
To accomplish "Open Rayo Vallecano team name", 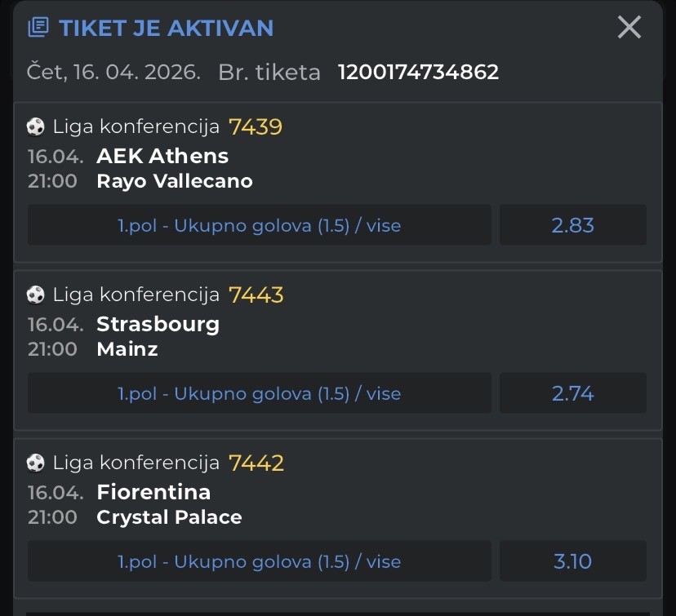I will click(x=175, y=181).
